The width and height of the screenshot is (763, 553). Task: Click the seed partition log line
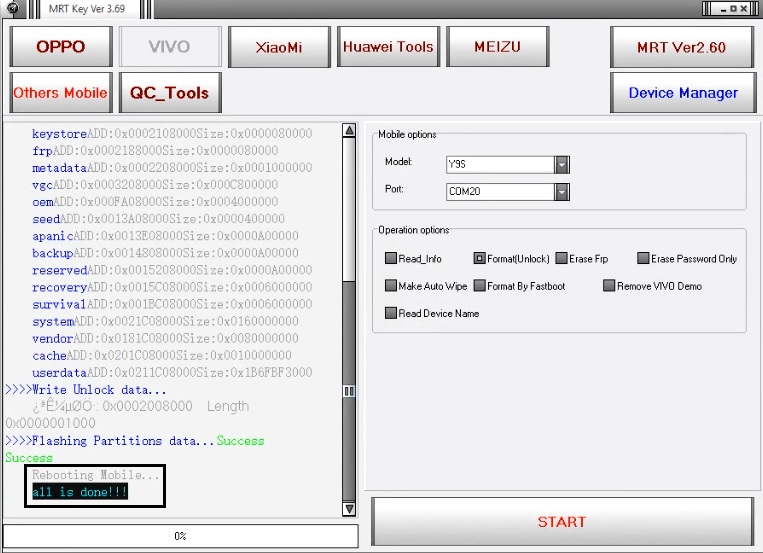click(158, 219)
